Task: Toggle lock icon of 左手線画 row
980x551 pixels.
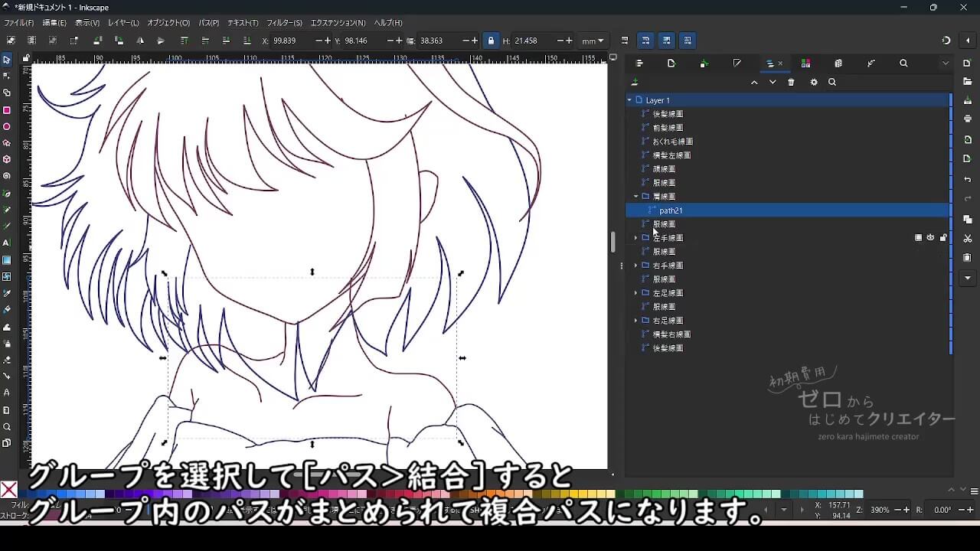Action: (x=942, y=238)
